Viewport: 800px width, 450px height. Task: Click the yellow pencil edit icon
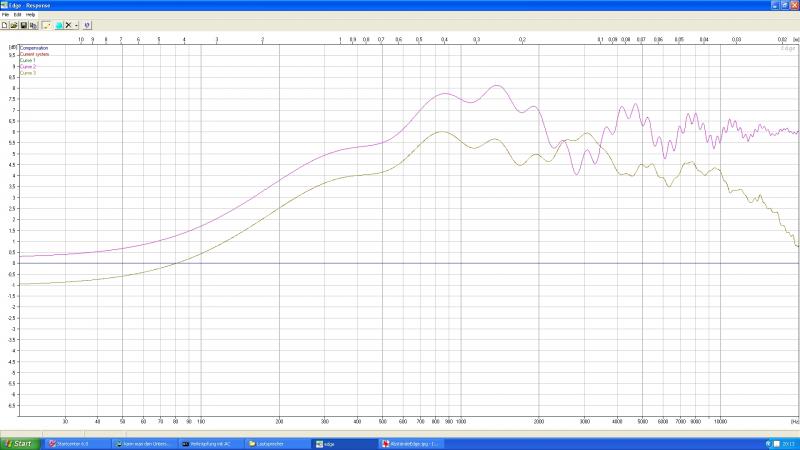[x=45, y=25]
